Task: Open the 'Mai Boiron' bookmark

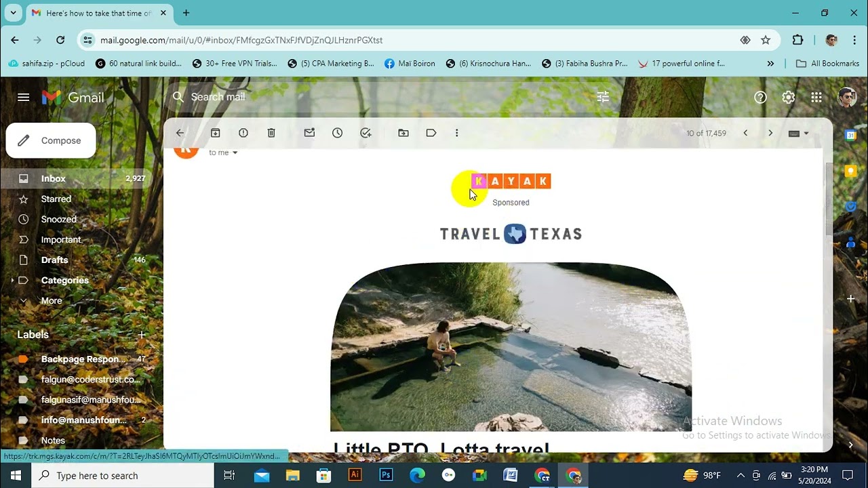Action: (x=410, y=64)
